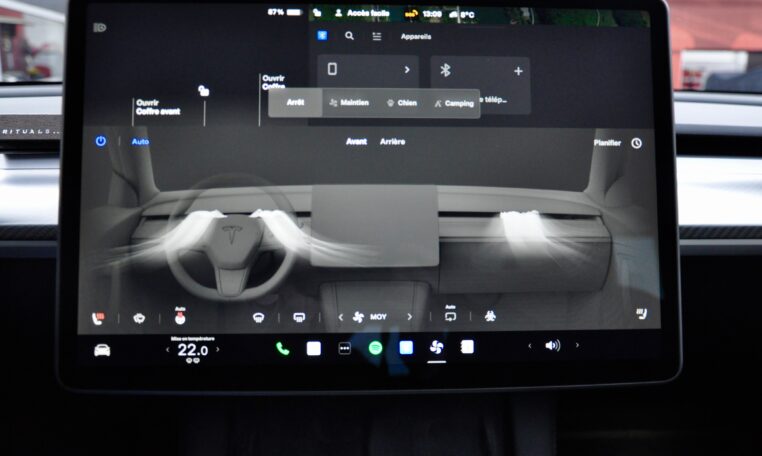Tap the lock icon in the status bar
762x456 pixels.
click(317, 13)
